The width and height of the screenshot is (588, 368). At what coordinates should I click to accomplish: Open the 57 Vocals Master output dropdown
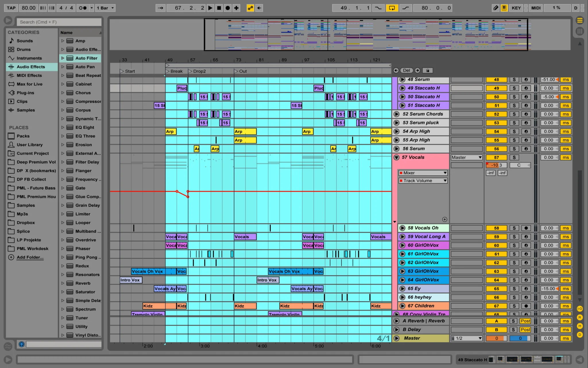pos(467,158)
